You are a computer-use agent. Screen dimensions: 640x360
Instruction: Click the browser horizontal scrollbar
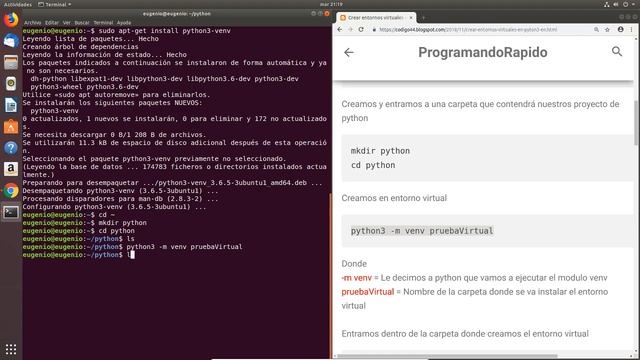(x=447, y=356)
